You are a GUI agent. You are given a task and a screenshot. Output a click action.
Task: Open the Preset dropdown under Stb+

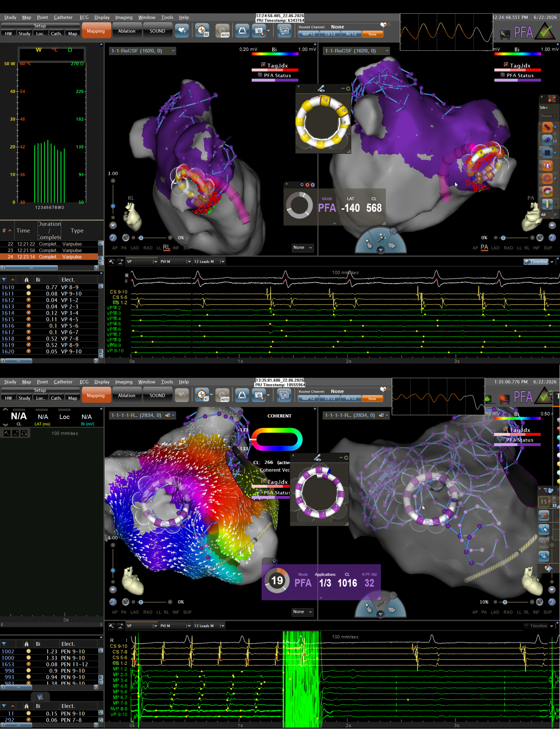(549, 116)
